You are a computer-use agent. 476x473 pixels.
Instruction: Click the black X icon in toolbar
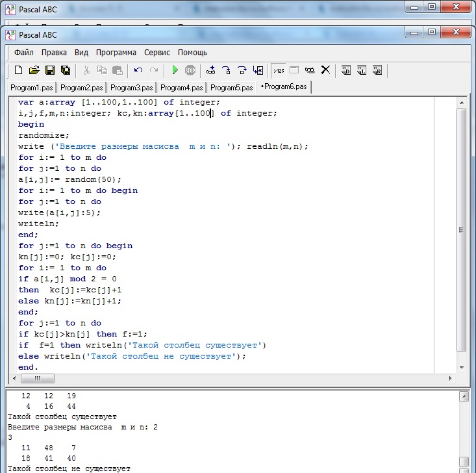[326, 70]
